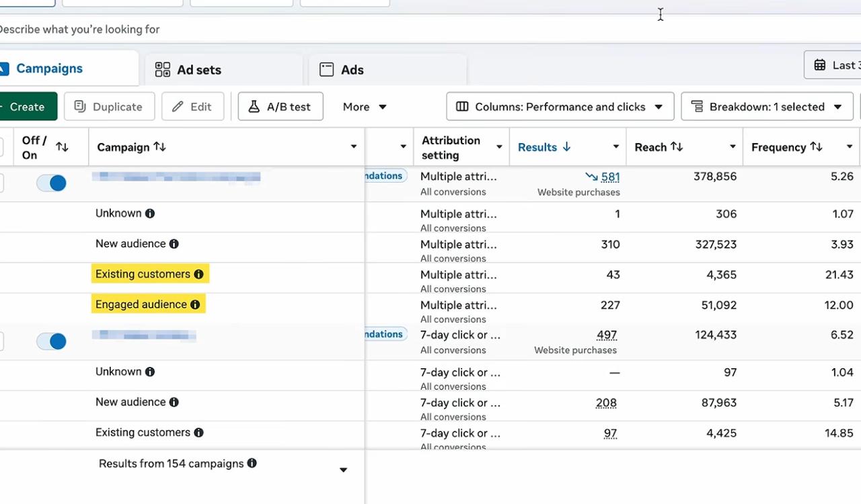Click info icon beside Results from 154 campaigns
Viewport: 861px width, 504px height.
pyautogui.click(x=252, y=463)
